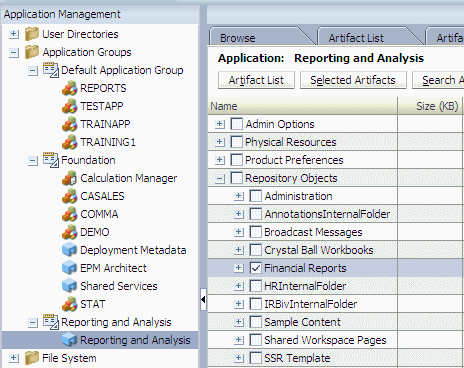Expand the Admin Options row
Image resolution: width=464 pixels, height=368 pixels.
(219, 124)
